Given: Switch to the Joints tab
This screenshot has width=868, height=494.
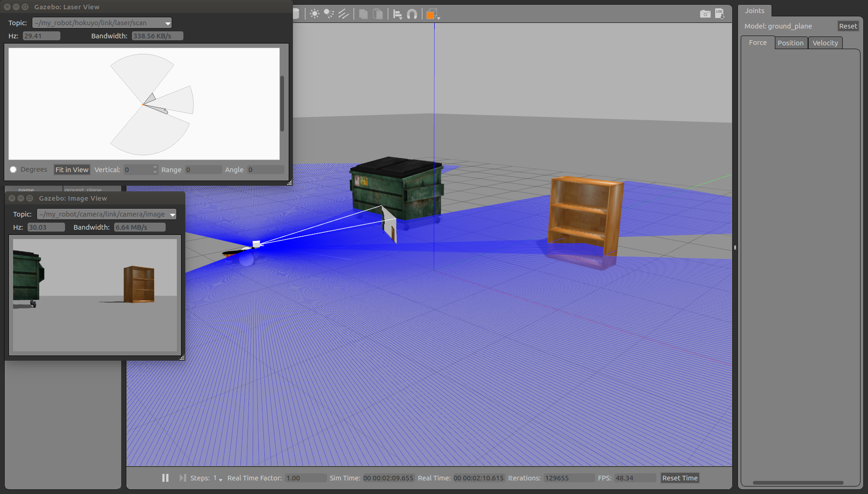Looking at the screenshot, I should [x=754, y=10].
